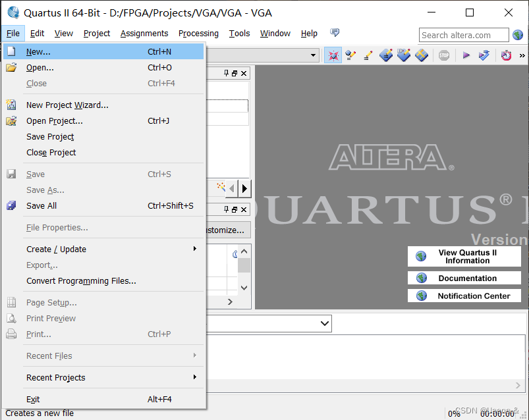
Task: Click the Page Setup... menu entry
Action: pyautogui.click(x=103, y=302)
